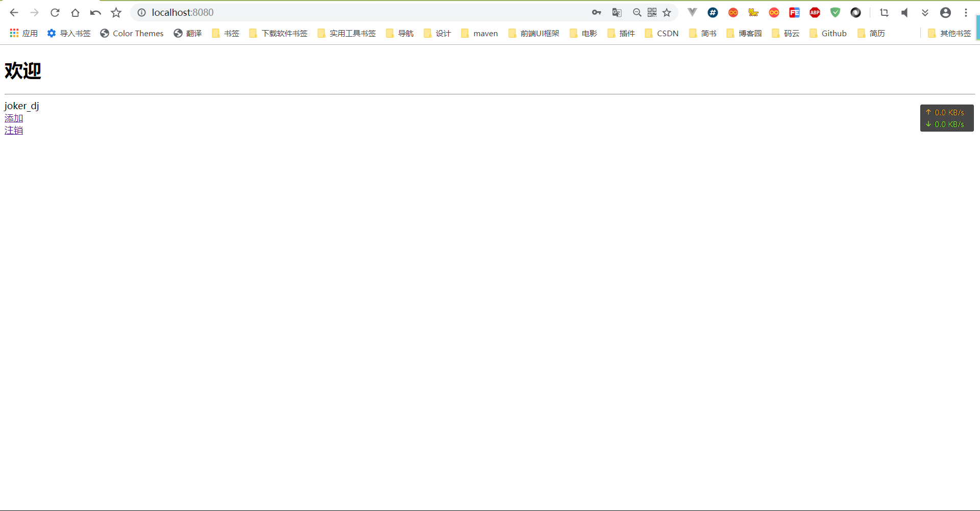The image size is (980, 511).
Task: Open Chrome three-dot menu
Action: pyautogui.click(x=966, y=13)
